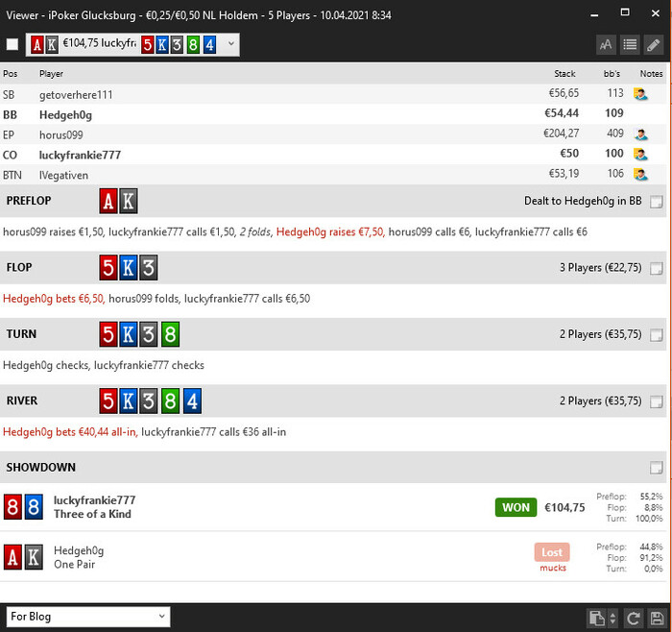Click luckyfrankie777 Preflop 55,2% equity
This screenshot has width=672, height=632.
pos(651,497)
